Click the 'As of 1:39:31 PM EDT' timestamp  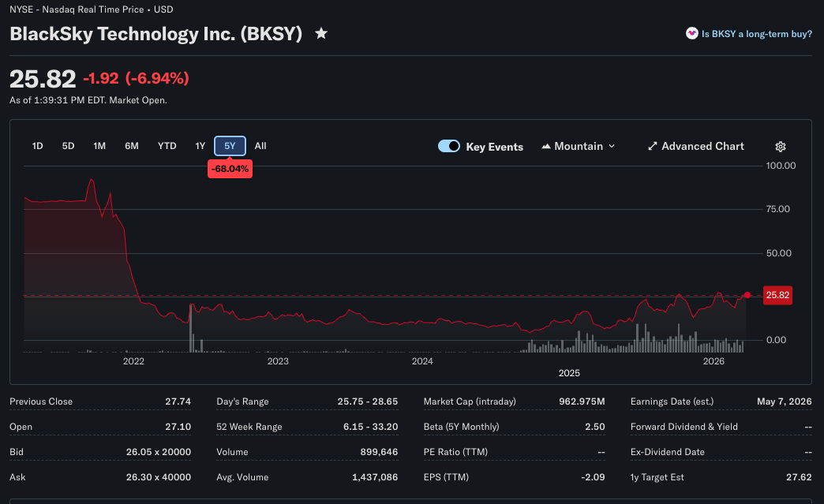click(x=88, y=100)
